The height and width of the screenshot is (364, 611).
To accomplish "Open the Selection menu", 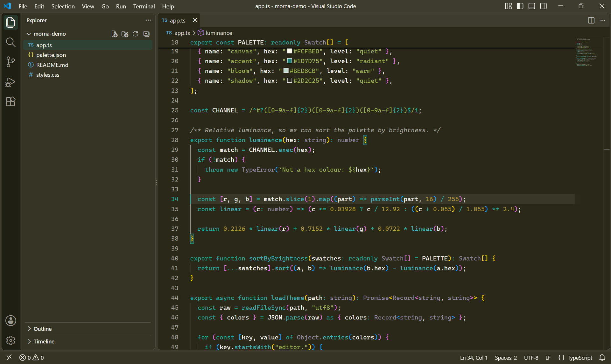I will point(63,6).
